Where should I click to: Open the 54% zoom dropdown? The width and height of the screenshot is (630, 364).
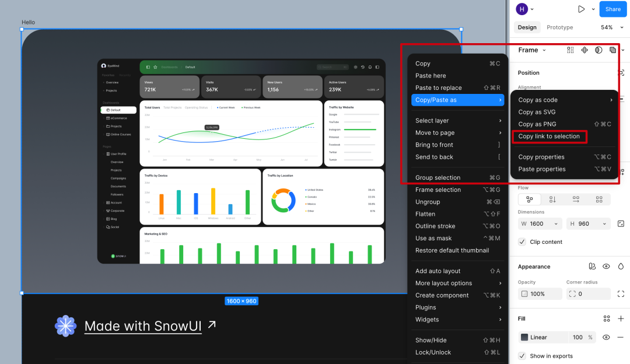pyautogui.click(x=612, y=27)
